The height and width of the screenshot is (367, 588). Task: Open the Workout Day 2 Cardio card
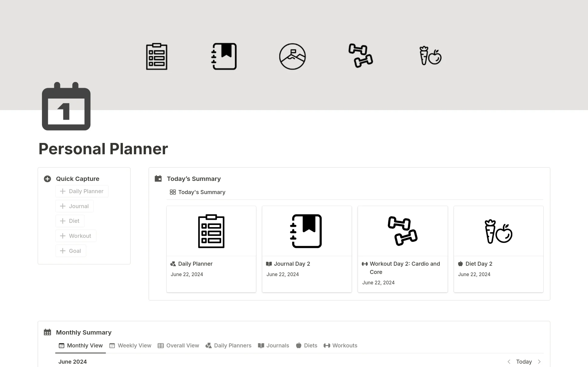pos(403,249)
